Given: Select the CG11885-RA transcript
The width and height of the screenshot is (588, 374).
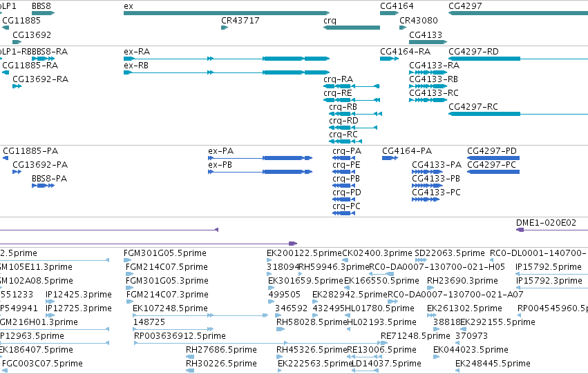Looking at the screenshot, I should point(6,72).
